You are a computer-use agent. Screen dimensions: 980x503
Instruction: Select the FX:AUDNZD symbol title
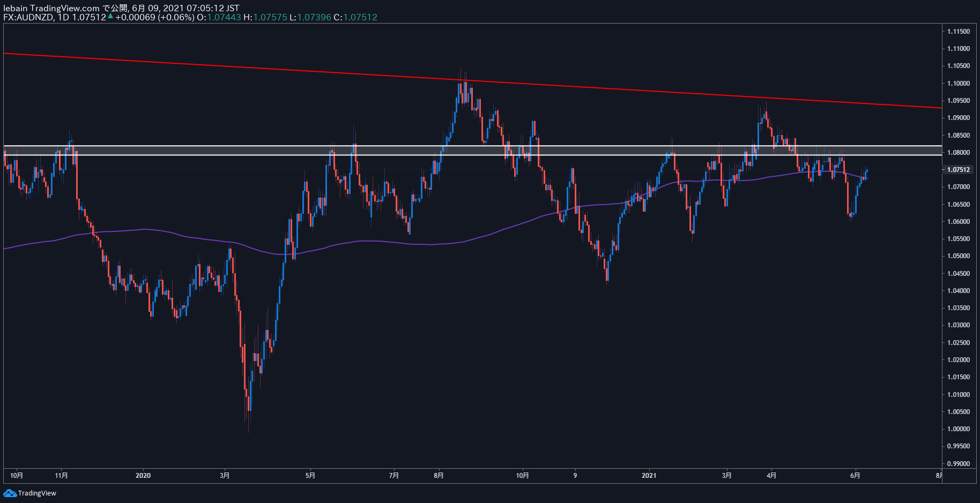tap(28, 17)
